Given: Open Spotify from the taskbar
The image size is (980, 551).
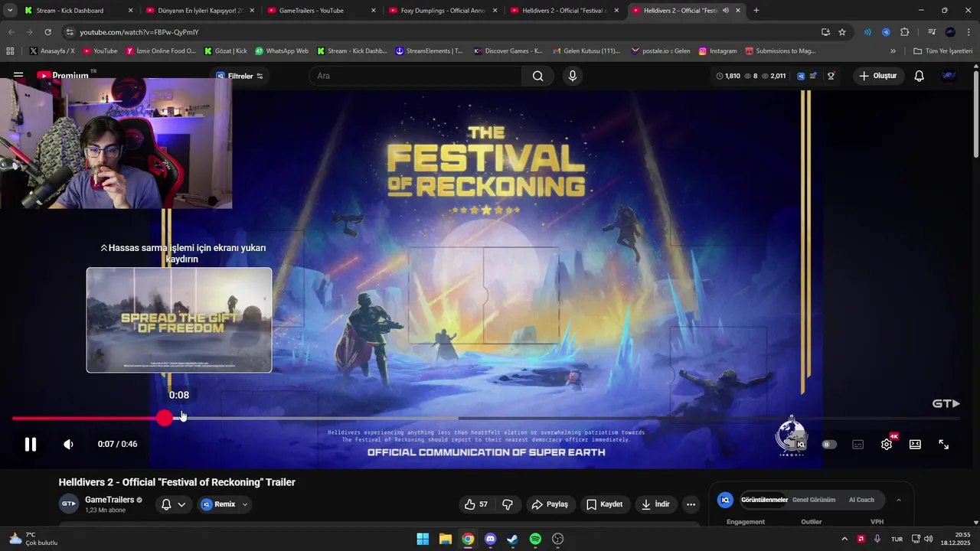Looking at the screenshot, I should 535,539.
